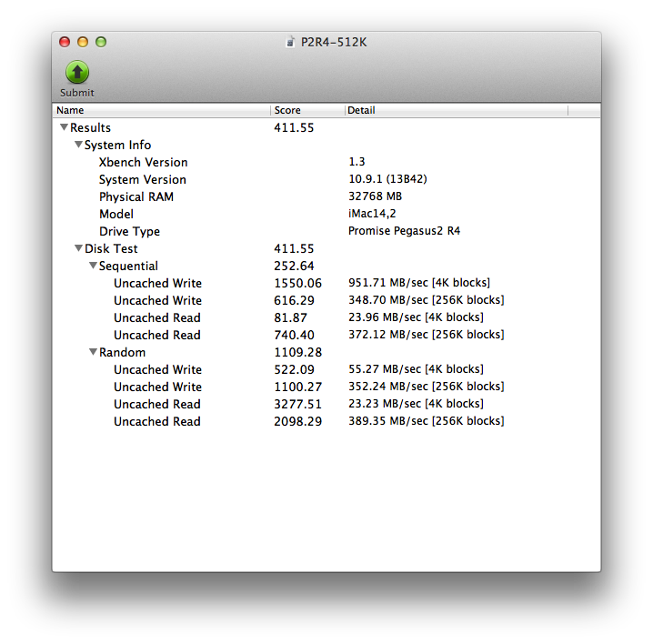
Task: Click the Random score 1109.28
Action: 297,352
